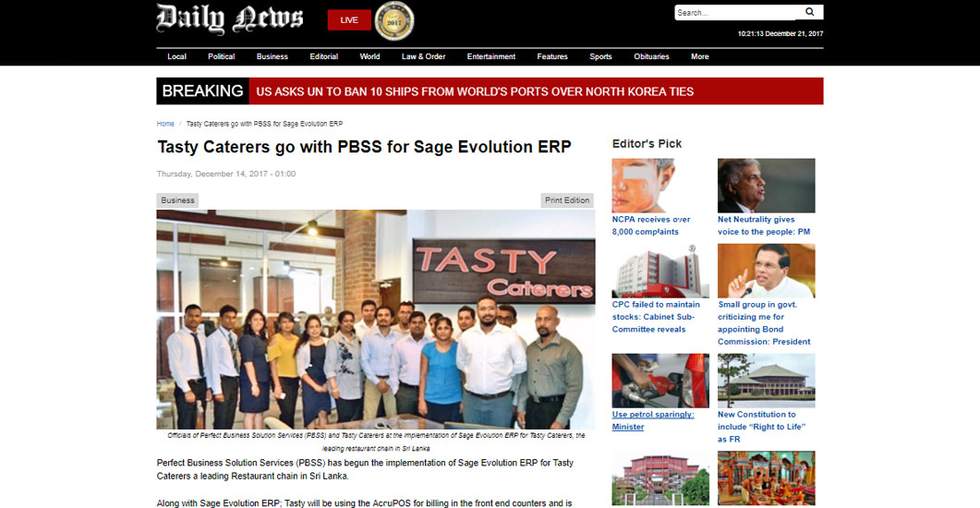This screenshot has height=508, width=980.
Task: Click the date 'Thursday, December 14, 2017'
Action: (x=225, y=174)
